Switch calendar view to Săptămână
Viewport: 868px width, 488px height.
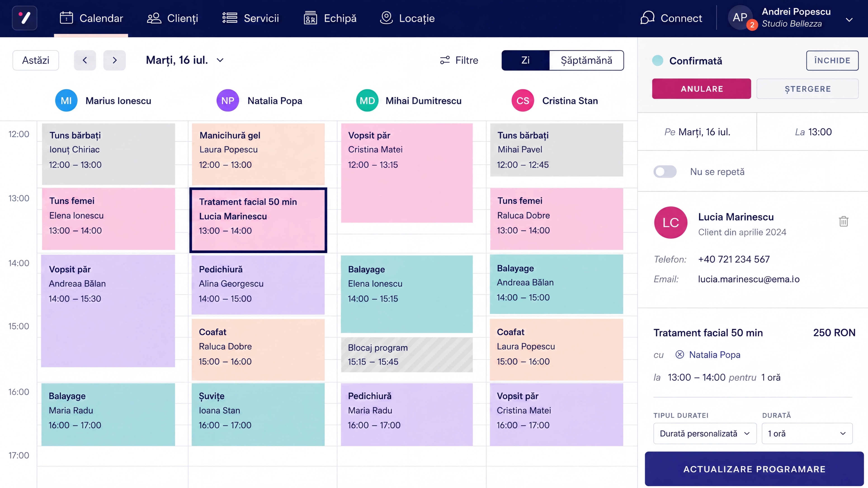(586, 60)
